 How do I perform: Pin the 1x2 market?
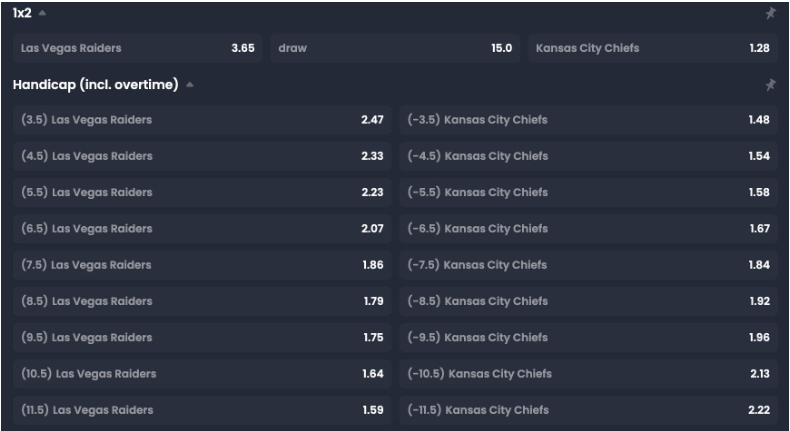tap(770, 13)
